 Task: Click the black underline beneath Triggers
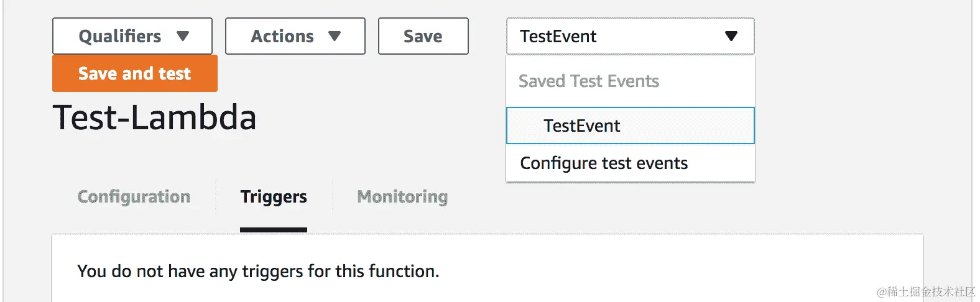[x=274, y=230]
